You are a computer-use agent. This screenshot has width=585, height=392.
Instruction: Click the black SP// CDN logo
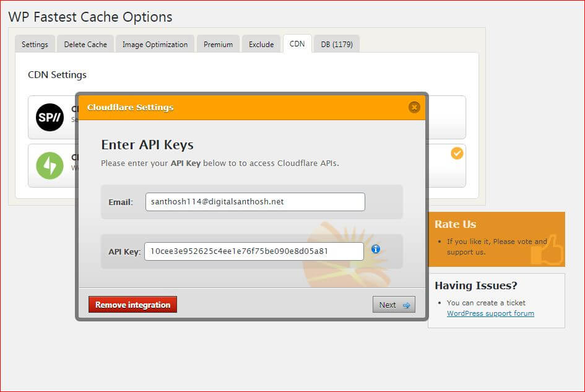coord(50,117)
